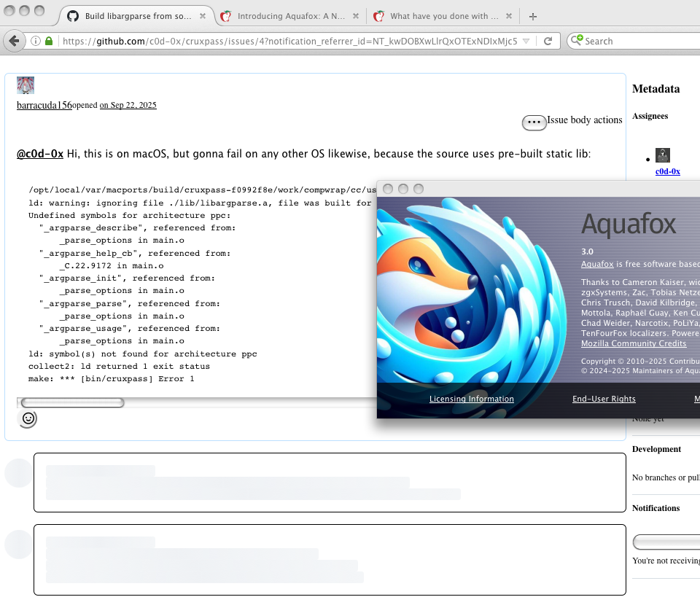Viewport: 700px width, 597px height.
Task: Click the GitHub address URL bar
Action: (x=289, y=41)
